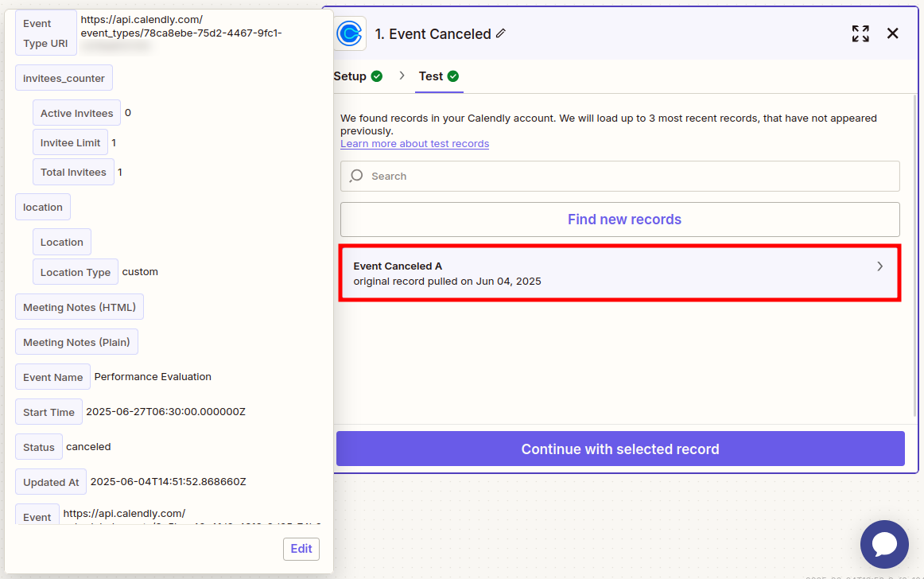The width and height of the screenshot is (924, 579).
Task: Click the Calendly app logo icon
Action: coord(349,33)
